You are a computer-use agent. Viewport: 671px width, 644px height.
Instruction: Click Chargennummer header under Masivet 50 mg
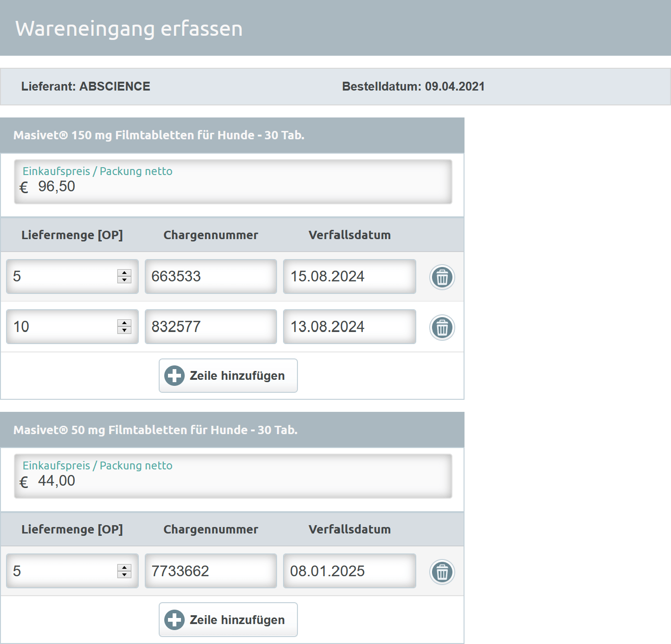pos(211,529)
